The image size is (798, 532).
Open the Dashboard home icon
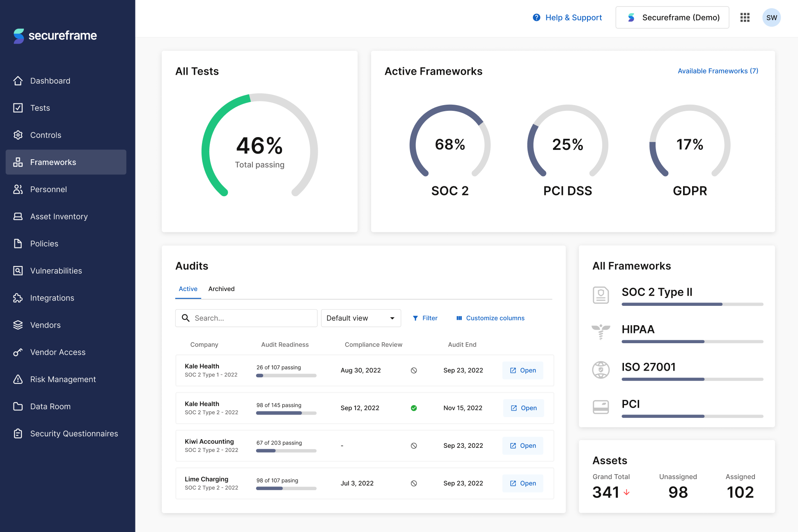tap(18, 81)
